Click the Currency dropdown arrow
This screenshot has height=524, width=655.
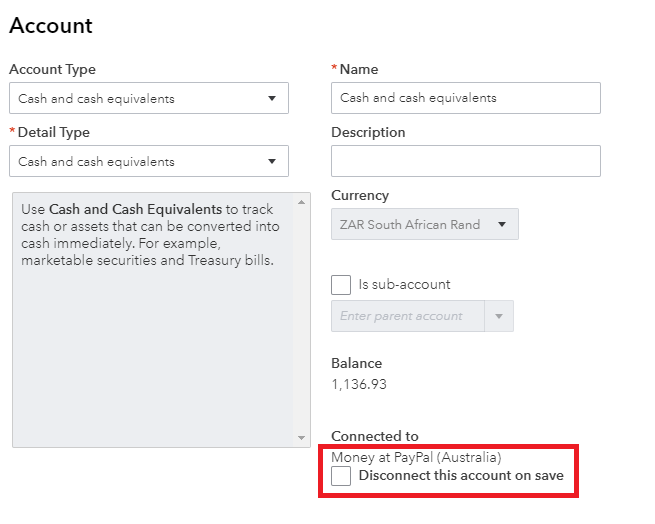502,225
